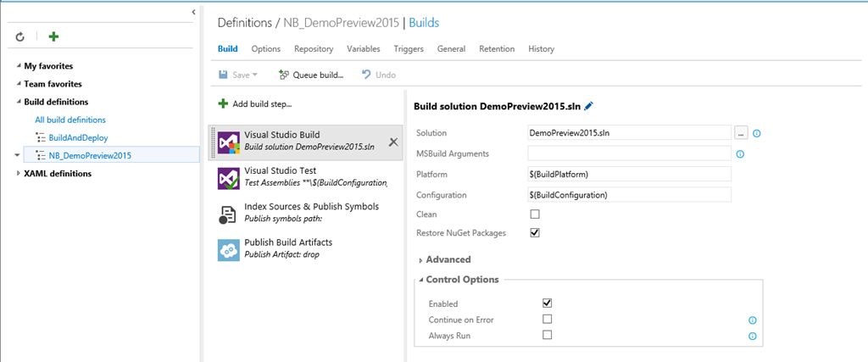Uncheck Restore NuGet Packages
The image size is (868, 362).
pos(535,232)
